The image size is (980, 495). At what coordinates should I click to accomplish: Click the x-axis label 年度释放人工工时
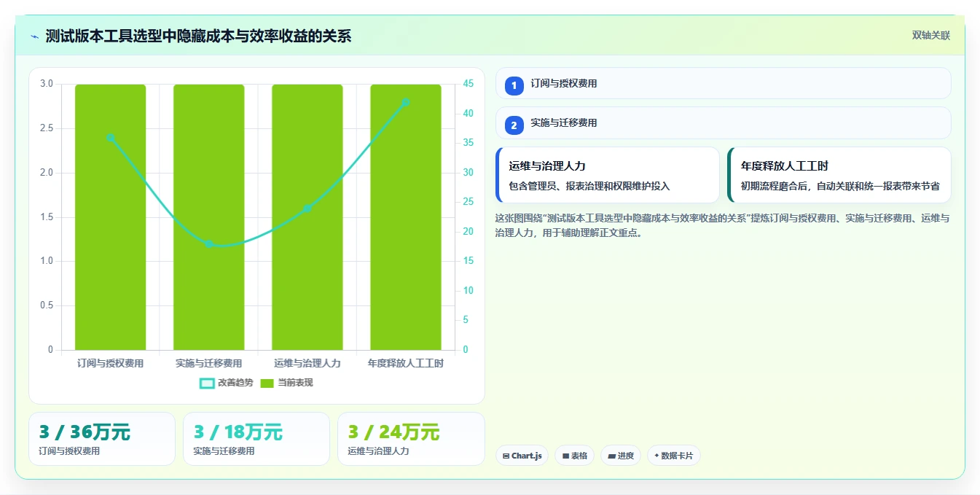click(x=406, y=363)
